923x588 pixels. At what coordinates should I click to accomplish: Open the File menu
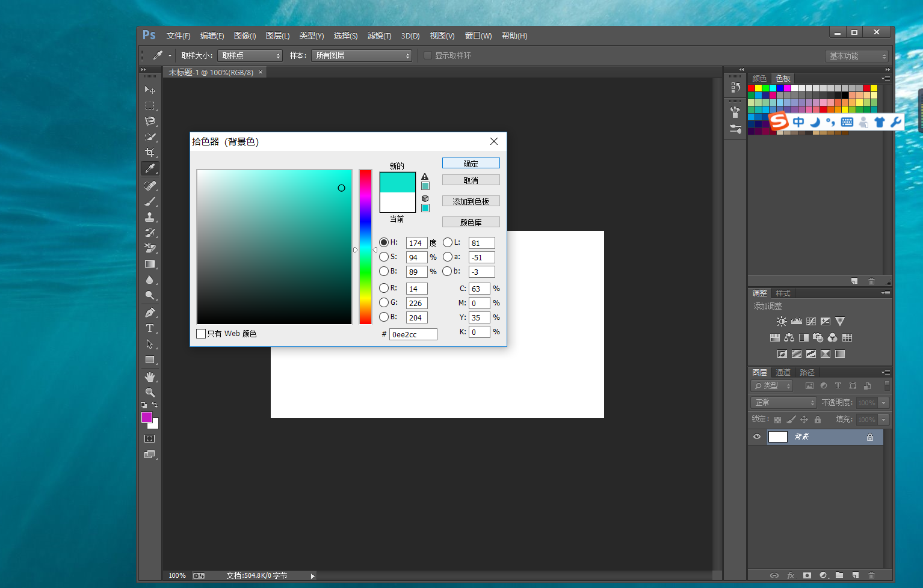point(178,36)
